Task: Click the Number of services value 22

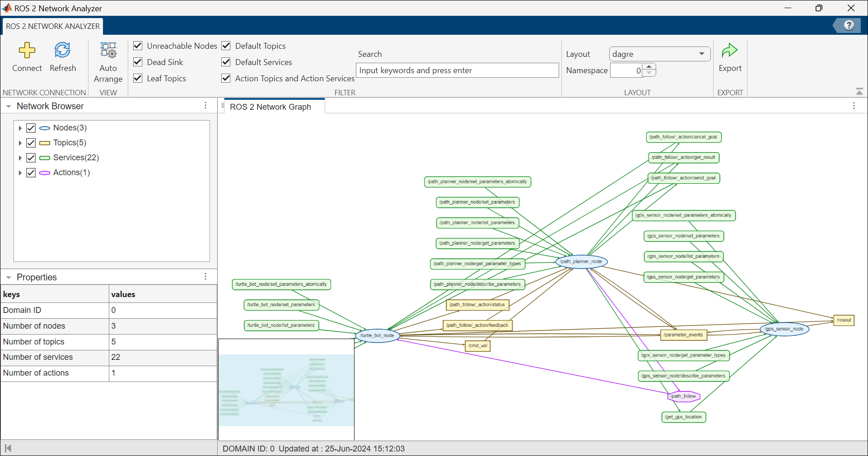Action: 116,357
